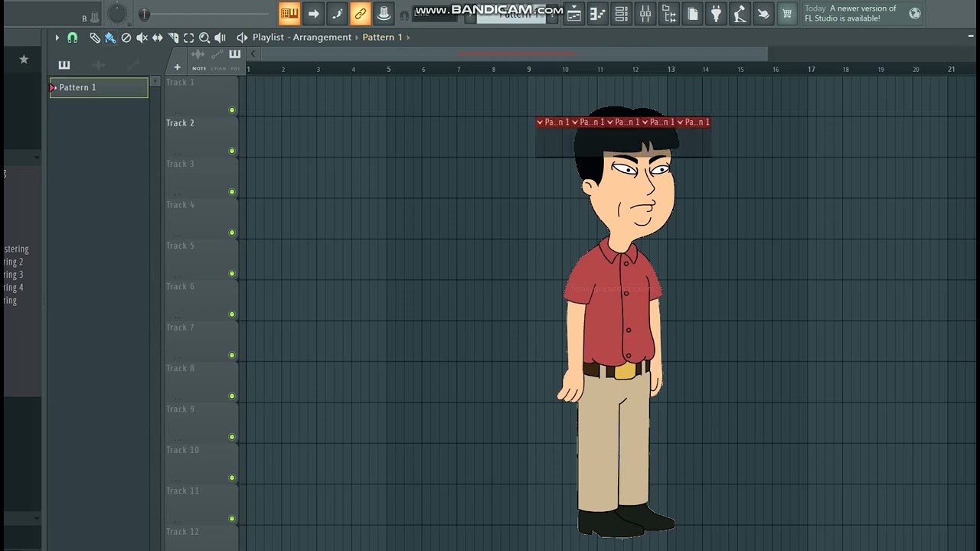Mute Track 3 green light
The width and height of the screenshot is (980, 551).
click(x=232, y=192)
